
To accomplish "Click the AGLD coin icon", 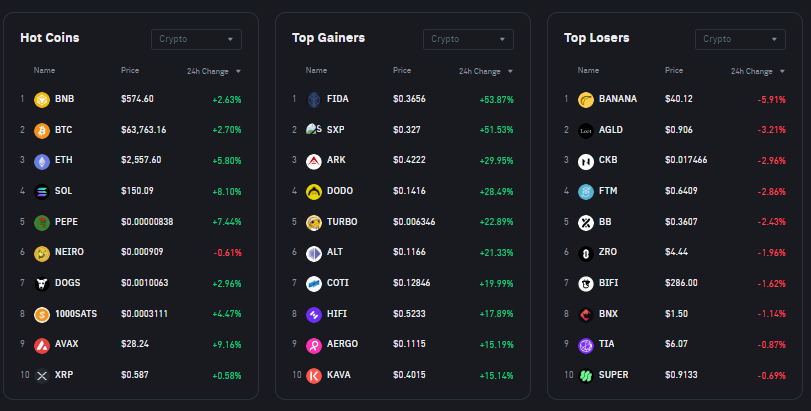I will pyautogui.click(x=586, y=131).
